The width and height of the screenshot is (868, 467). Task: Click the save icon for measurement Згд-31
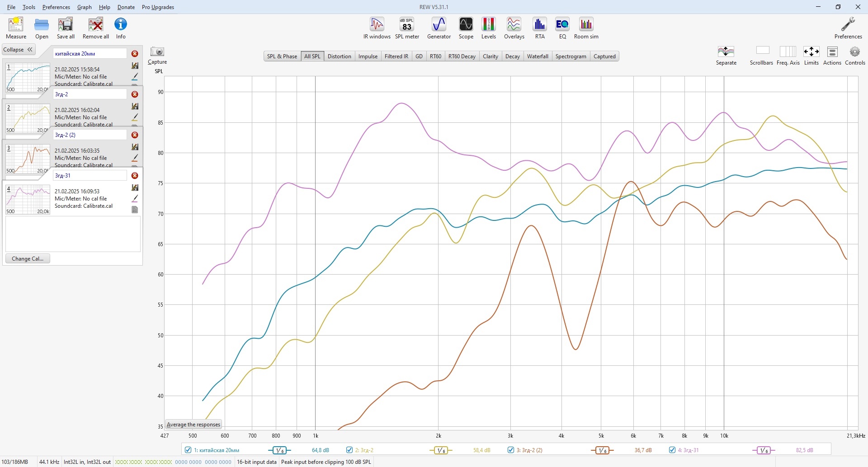pyautogui.click(x=135, y=187)
